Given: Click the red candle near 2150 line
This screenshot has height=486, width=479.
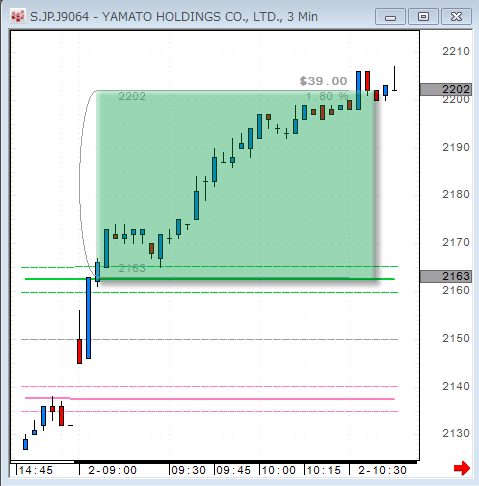Looking at the screenshot, I should 79,351.
